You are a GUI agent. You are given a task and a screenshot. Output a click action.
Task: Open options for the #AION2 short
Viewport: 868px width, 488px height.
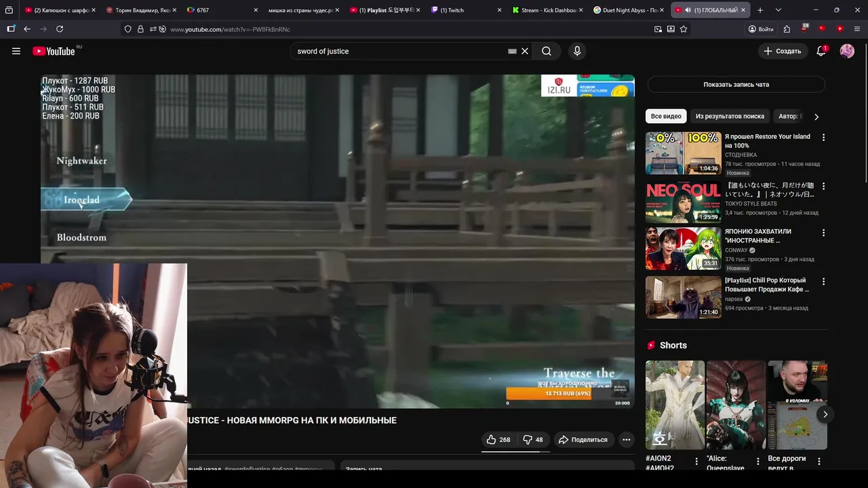(696, 462)
